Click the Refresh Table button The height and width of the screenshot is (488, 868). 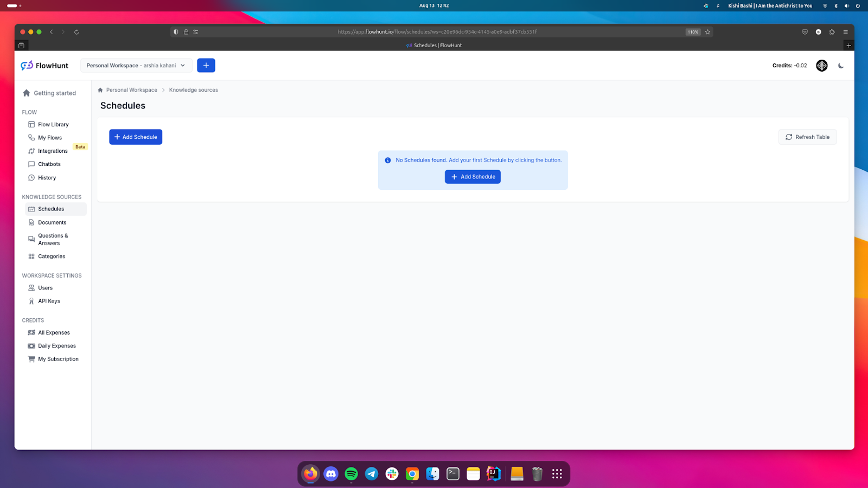807,137
